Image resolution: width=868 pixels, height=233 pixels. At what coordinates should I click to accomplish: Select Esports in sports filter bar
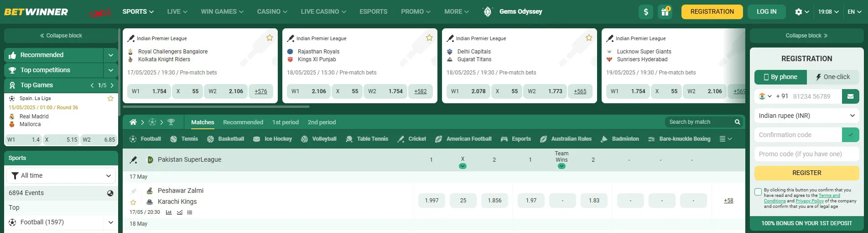coord(515,139)
